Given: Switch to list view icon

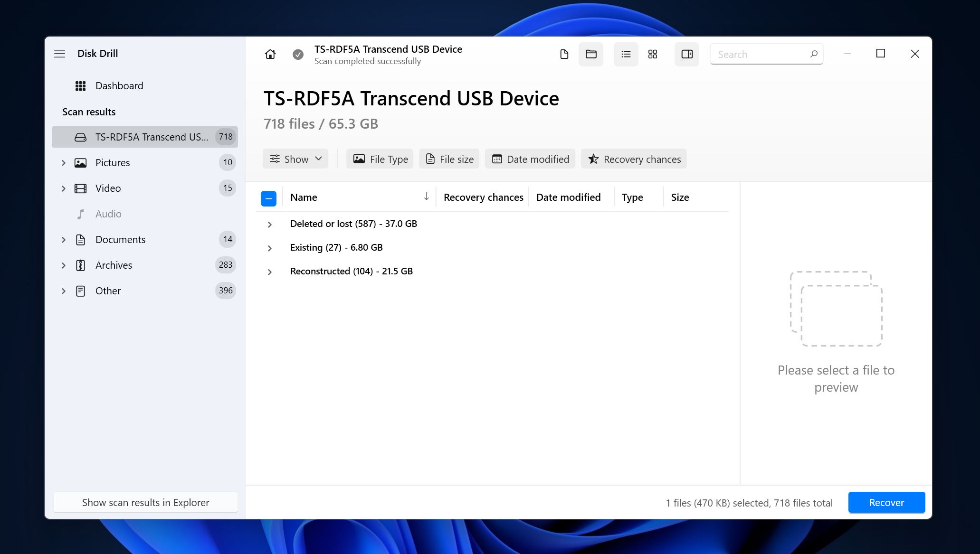Looking at the screenshot, I should coord(625,54).
